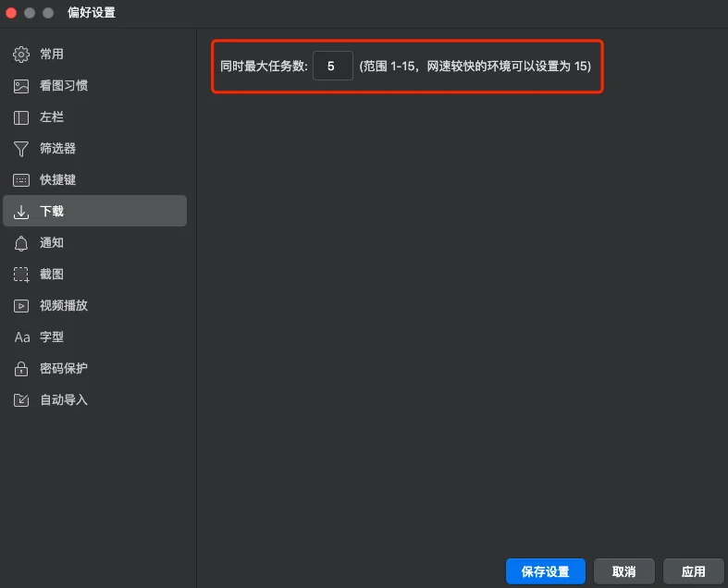Click the gray minimize window button
This screenshot has height=588, width=728.
[31, 13]
